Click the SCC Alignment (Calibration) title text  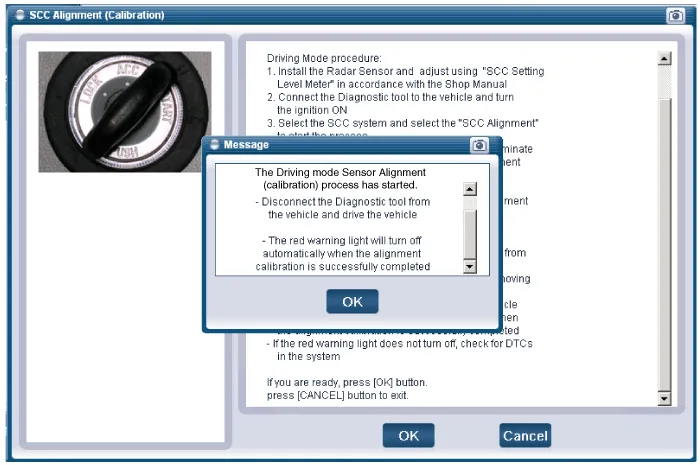(97, 16)
